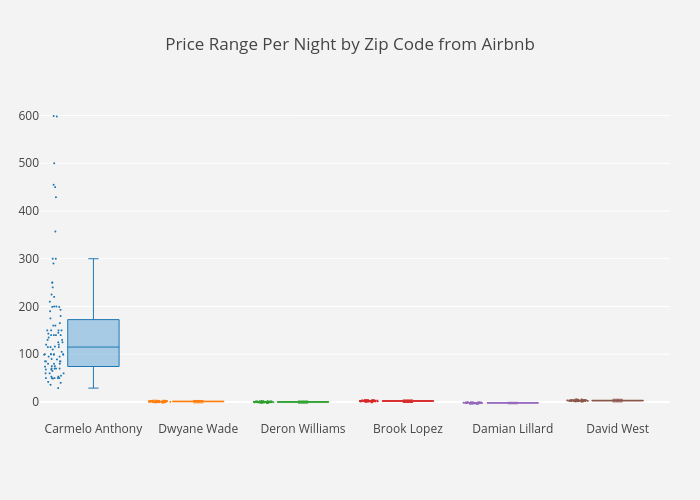
Task: Click the lower whisker cap of blue box
Action: click(93, 388)
